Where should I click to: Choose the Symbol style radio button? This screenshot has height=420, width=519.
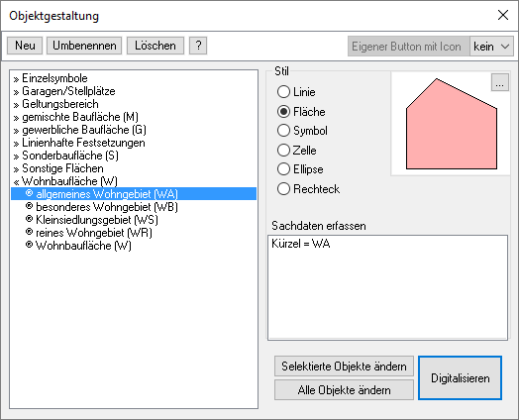point(283,131)
